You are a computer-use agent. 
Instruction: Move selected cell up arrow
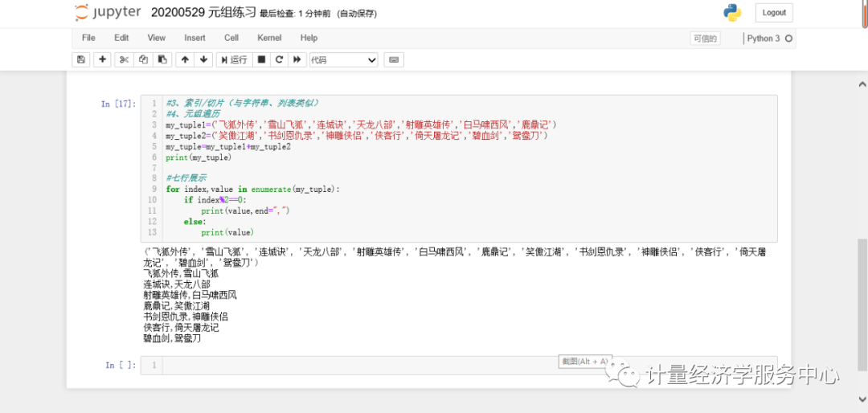pyautogui.click(x=185, y=59)
